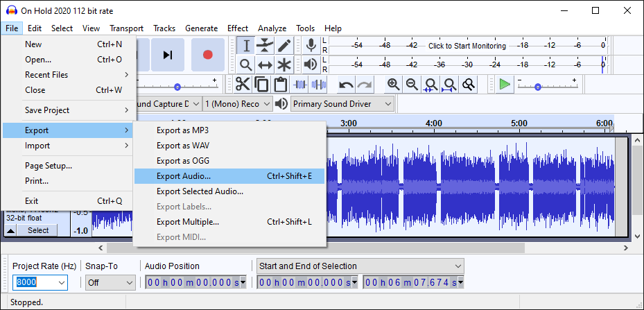
Task: Click the green Play-at-Speed button
Action: coord(505,85)
